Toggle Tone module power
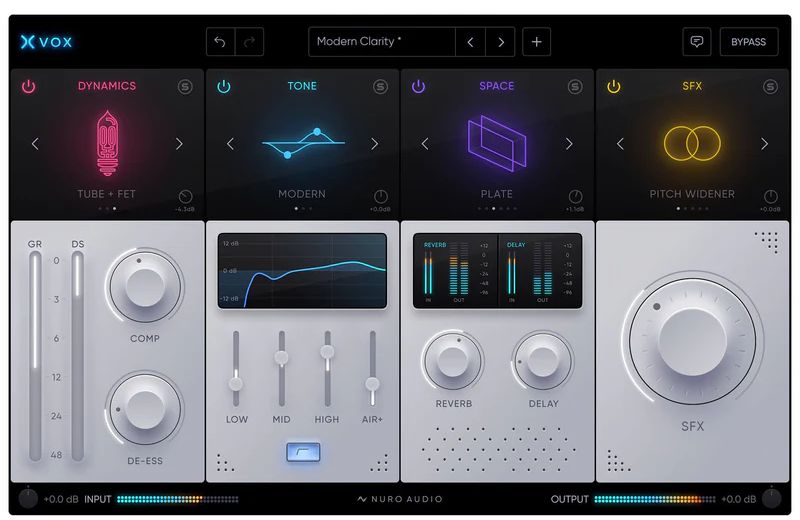800x520 pixels. (x=224, y=86)
